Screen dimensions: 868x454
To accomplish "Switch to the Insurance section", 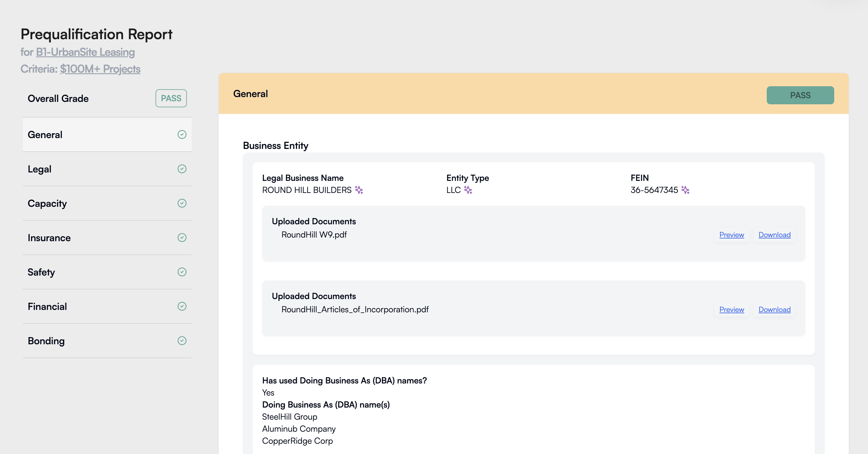I will click(107, 238).
